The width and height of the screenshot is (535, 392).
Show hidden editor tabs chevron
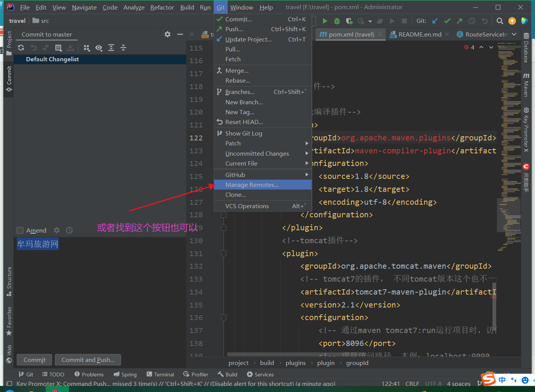(514, 34)
